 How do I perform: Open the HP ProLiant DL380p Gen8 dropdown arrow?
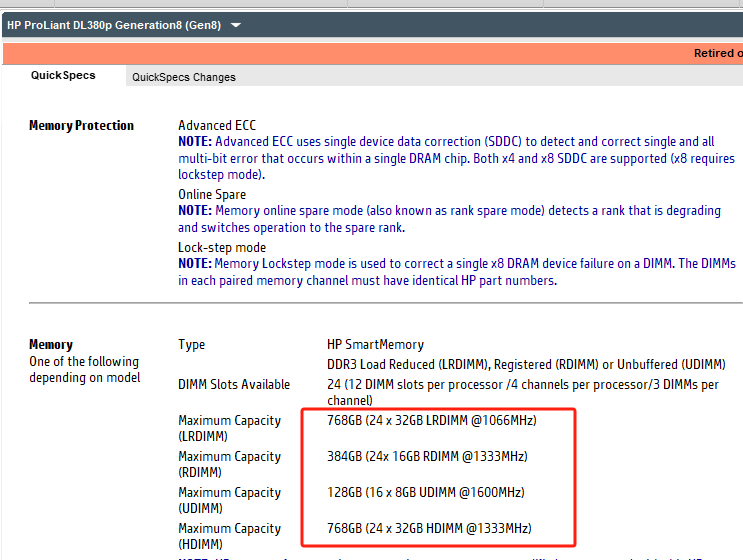click(236, 25)
